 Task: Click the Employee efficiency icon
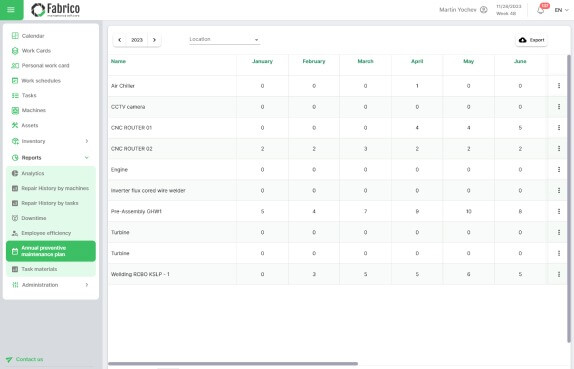15,233
